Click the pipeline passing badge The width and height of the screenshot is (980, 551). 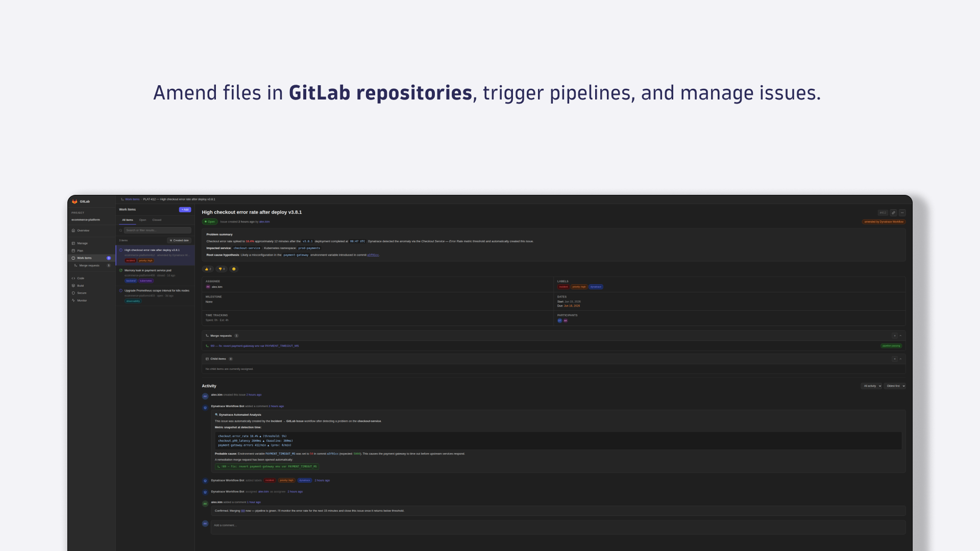pyautogui.click(x=891, y=346)
